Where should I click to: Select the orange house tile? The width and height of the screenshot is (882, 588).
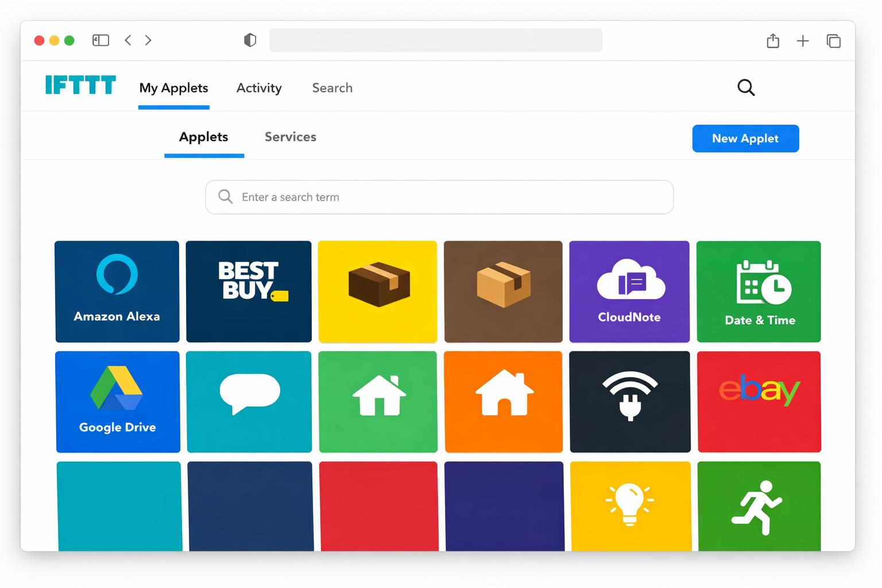pos(504,402)
